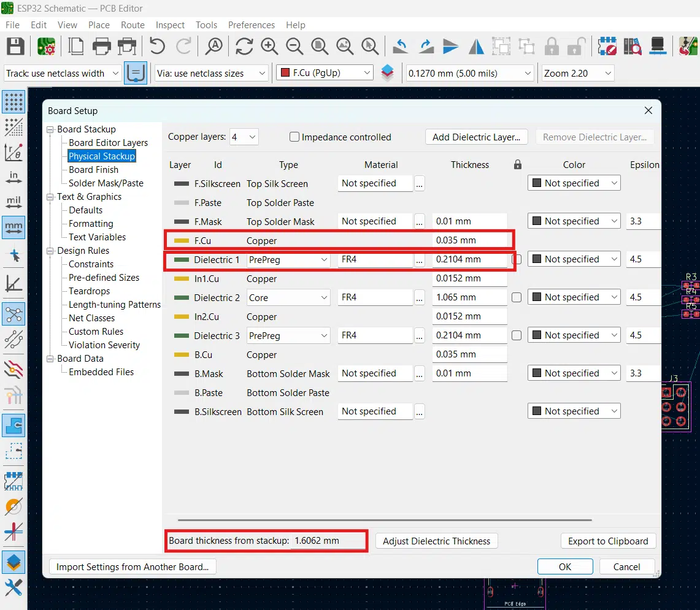This screenshot has width=700, height=610.
Task: Click Dielectric 2 thickness 1.065 mm field
Action: pos(470,297)
